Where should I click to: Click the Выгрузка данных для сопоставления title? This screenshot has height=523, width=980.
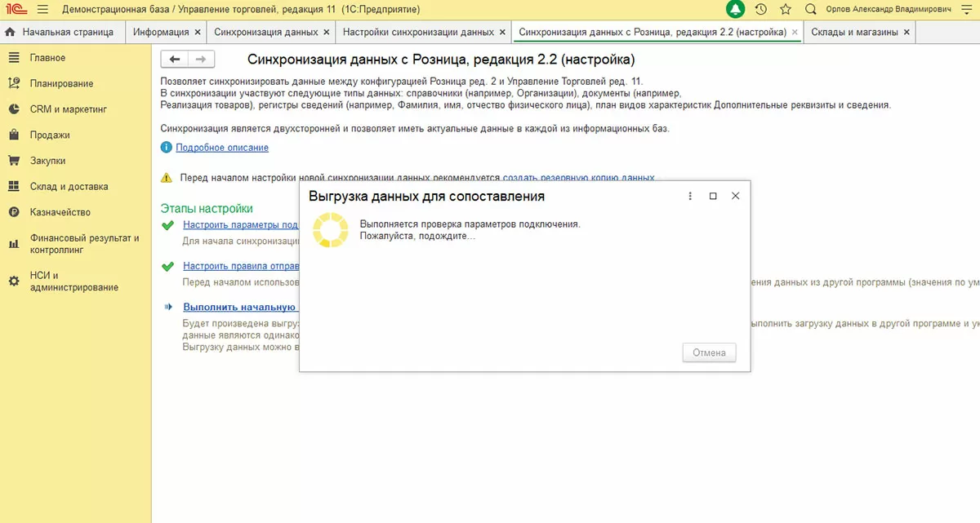pos(426,196)
